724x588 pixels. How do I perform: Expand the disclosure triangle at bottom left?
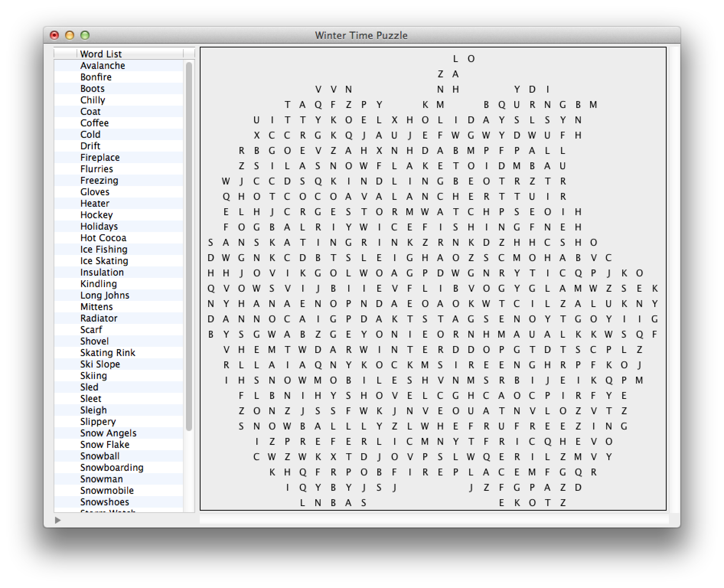[x=58, y=520]
